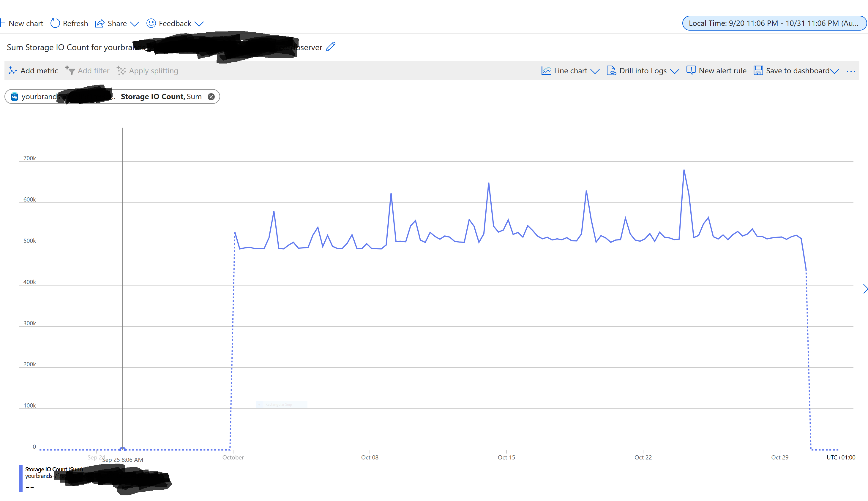Open the Drill into Logs expander
The width and height of the screenshot is (868, 501).
[x=674, y=70]
